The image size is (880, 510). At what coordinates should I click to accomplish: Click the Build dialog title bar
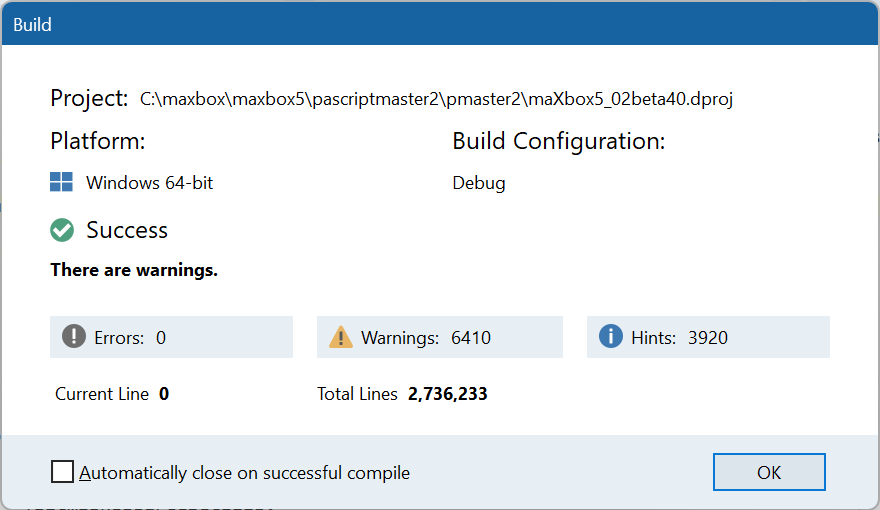pos(440,24)
